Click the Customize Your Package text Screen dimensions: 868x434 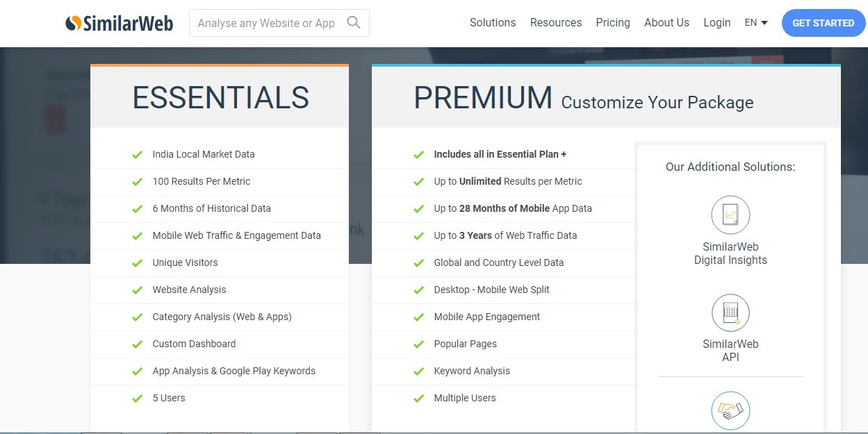click(657, 103)
